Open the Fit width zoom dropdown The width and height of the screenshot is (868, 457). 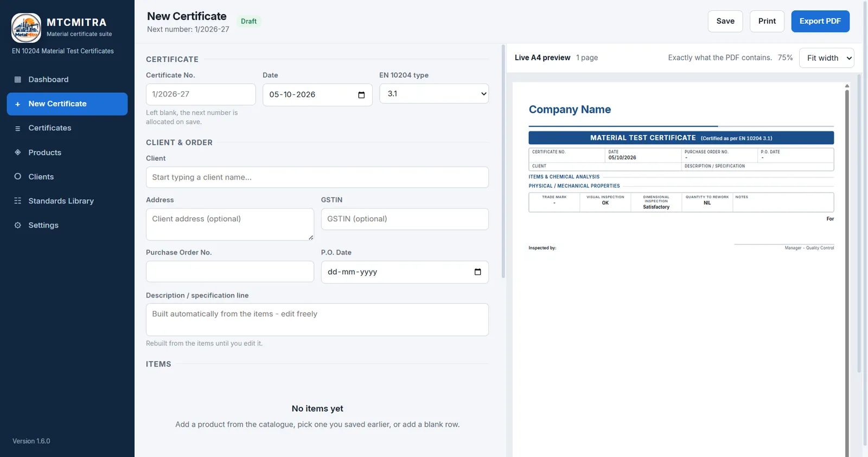tap(826, 58)
